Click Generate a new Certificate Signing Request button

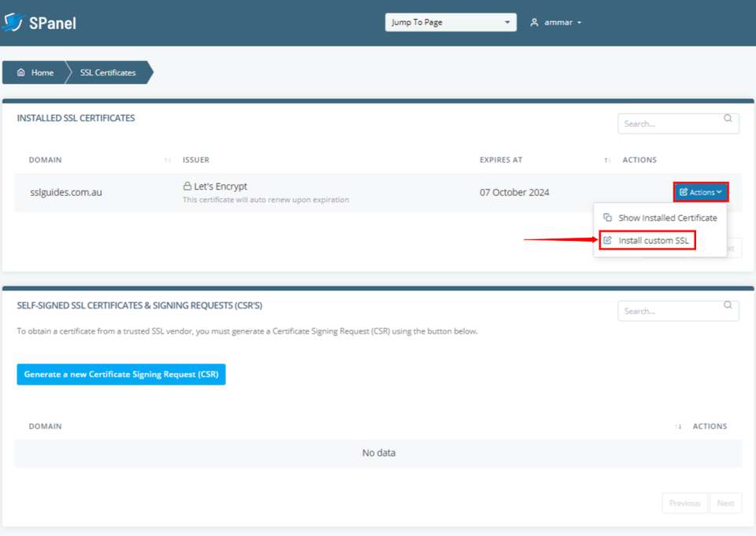[121, 375]
